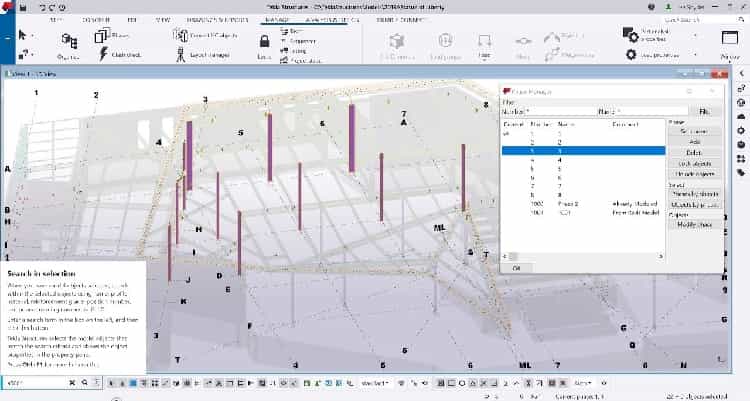Click the Clash check icon

tap(103, 56)
